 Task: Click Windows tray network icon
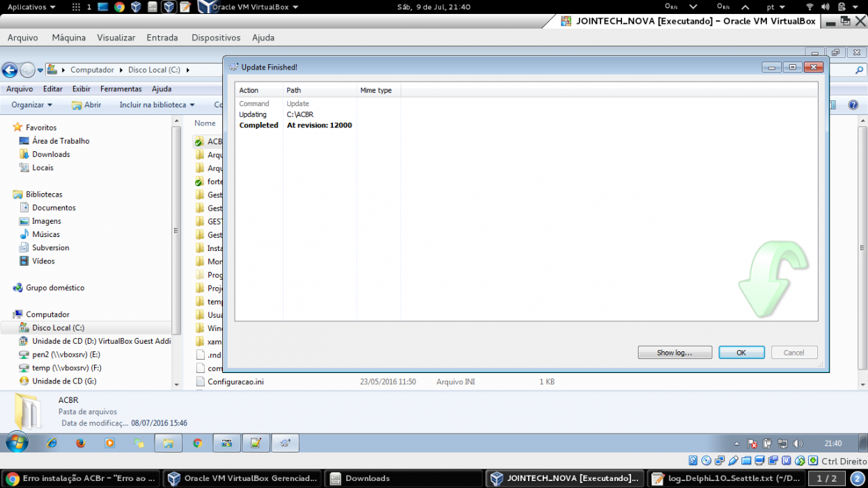(x=782, y=443)
